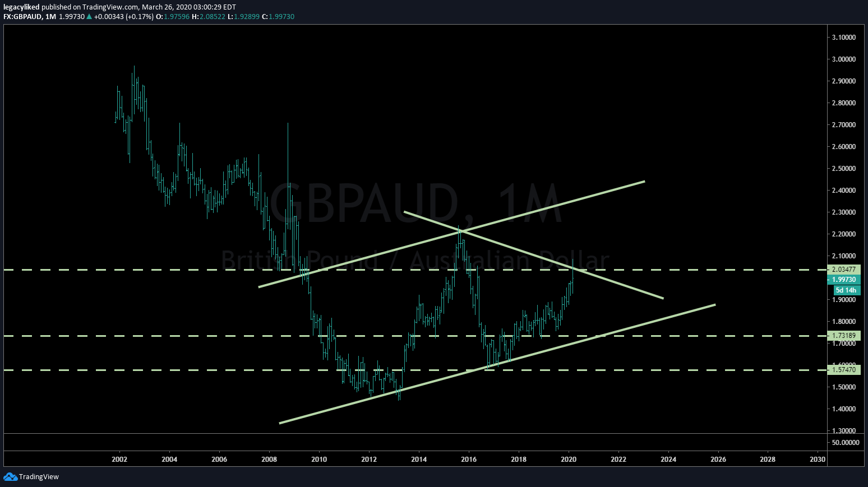Image resolution: width=868 pixels, height=487 pixels.
Task: Click the 2.20000 price axis value
Action: (844, 234)
